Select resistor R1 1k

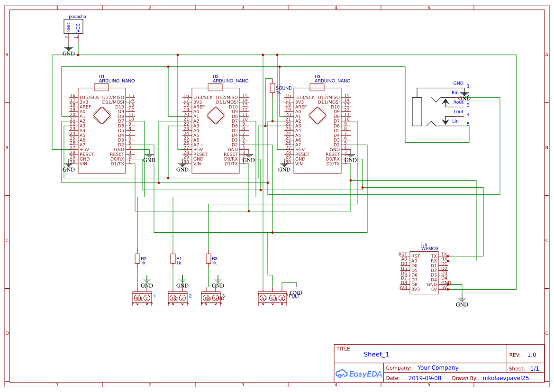pos(173,259)
